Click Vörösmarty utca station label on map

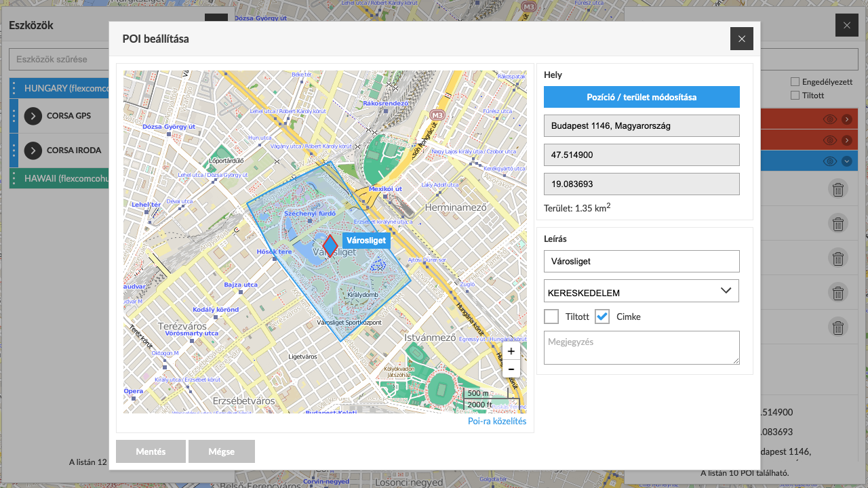tap(192, 333)
